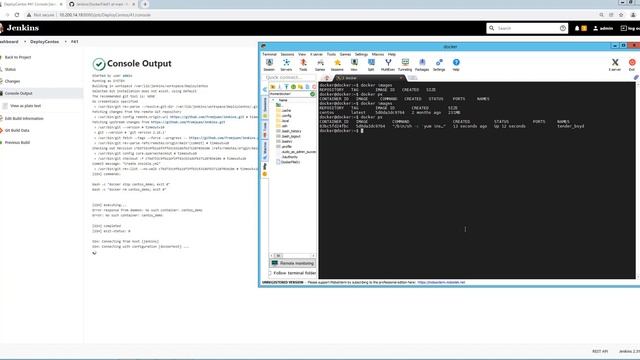Viewport: 640px width, 360px height.
Task: Select the .bash_history file in SFTP list
Action: (291, 131)
